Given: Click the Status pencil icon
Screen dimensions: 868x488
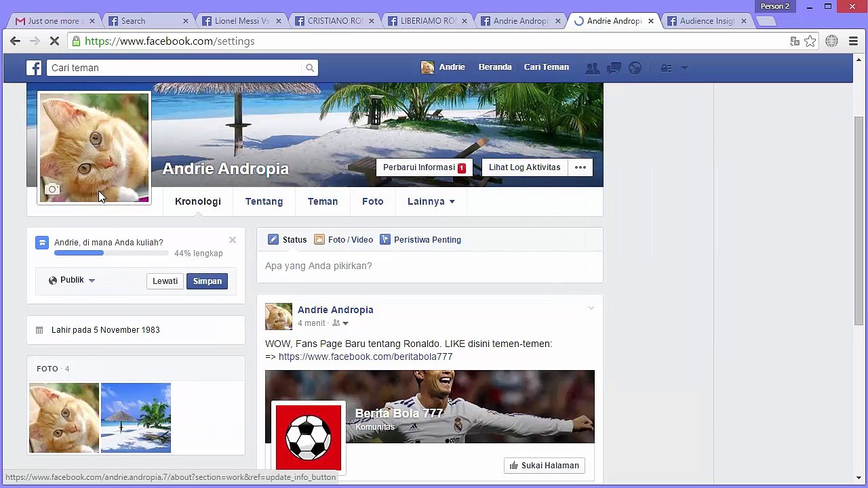Looking at the screenshot, I should 273,239.
